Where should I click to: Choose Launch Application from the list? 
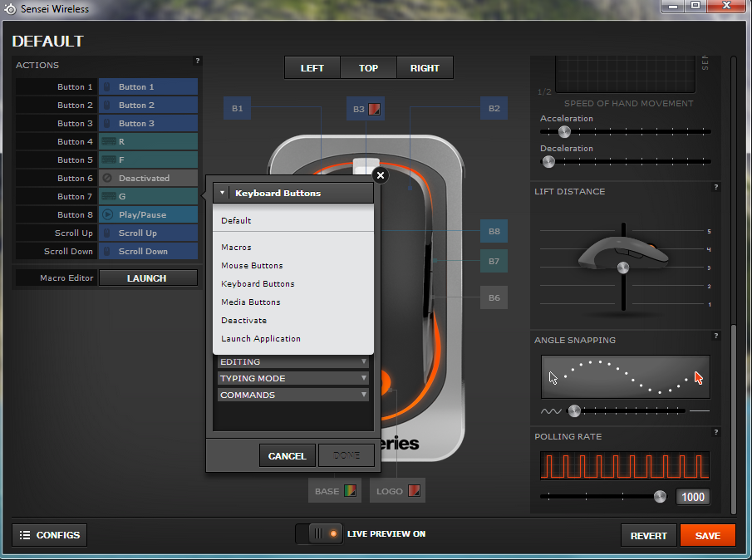coord(261,339)
